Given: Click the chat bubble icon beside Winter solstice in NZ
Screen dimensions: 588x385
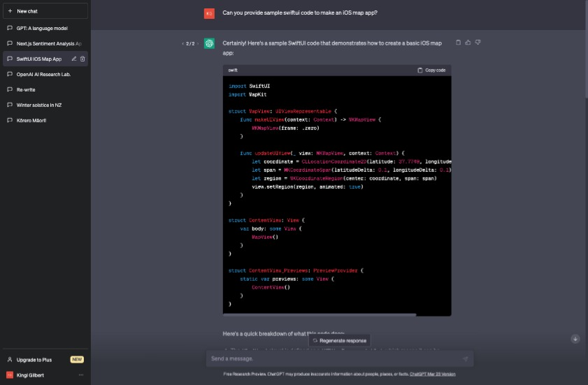Looking at the screenshot, I should pyautogui.click(x=10, y=105).
